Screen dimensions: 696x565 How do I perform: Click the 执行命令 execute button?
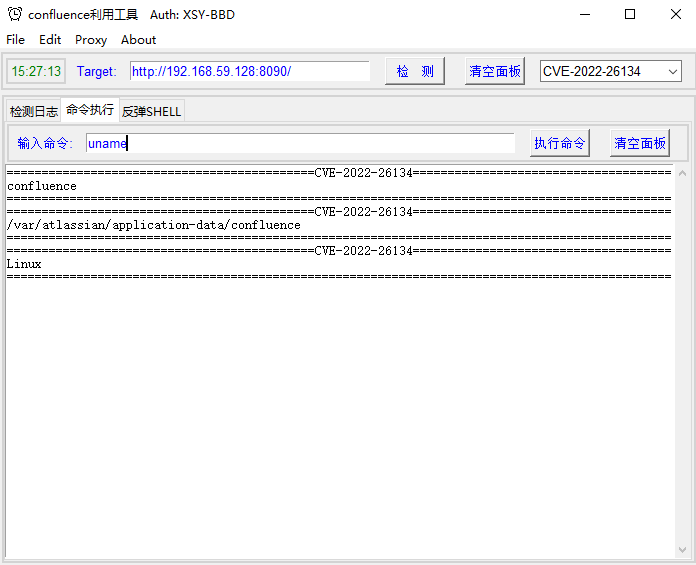(x=560, y=143)
